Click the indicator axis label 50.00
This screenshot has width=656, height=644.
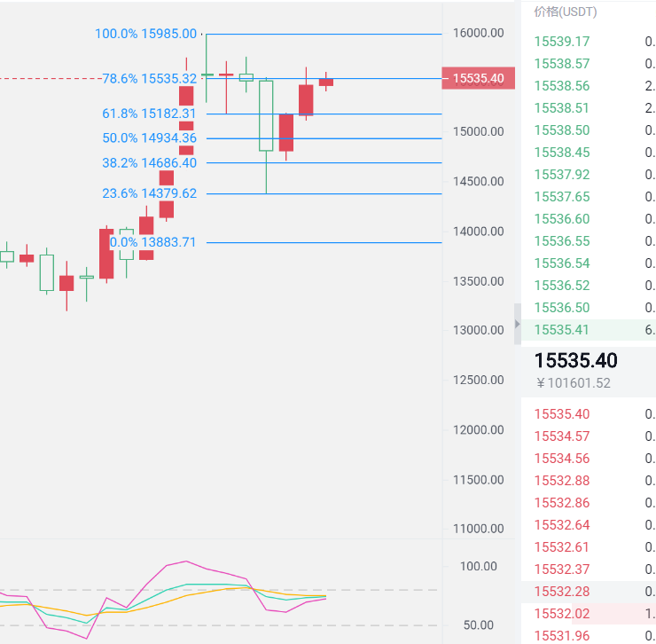478,624
